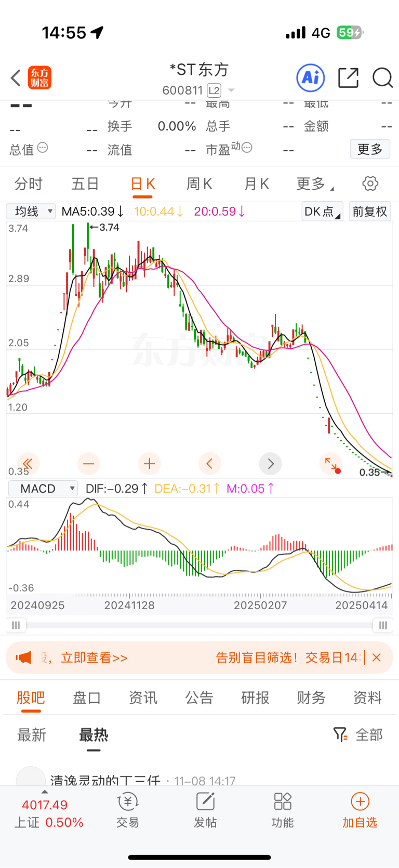Open the 资讯 section tab
Screen dimensions: 399x868
pyautogui.click(x=143, y=698)
